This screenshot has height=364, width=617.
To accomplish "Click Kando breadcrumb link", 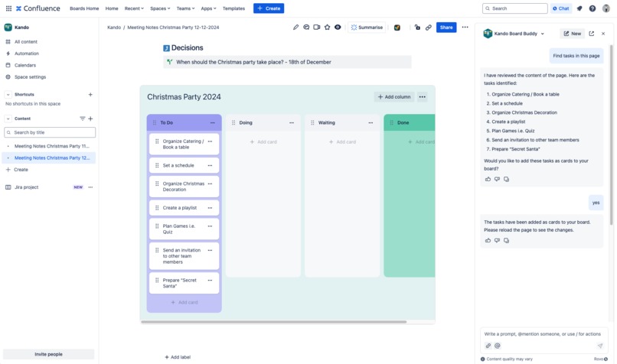I will pyautogui.click(x=114, y=28).
